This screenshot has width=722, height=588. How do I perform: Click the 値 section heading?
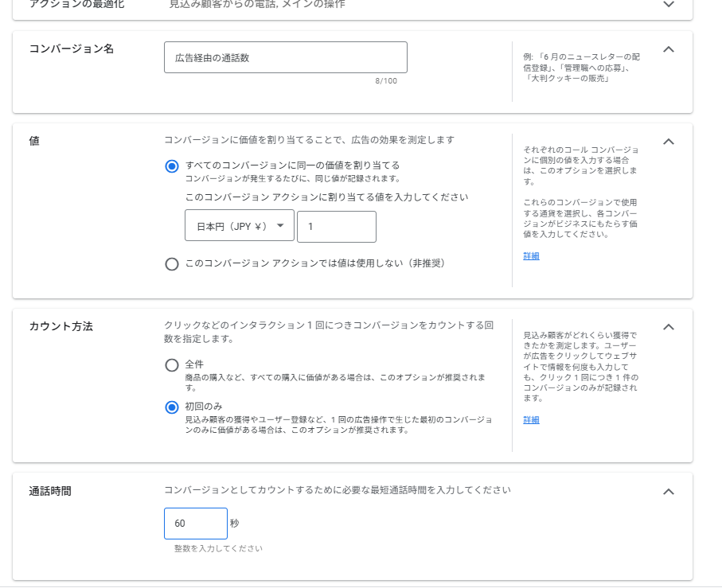click(x=34, y=141)
